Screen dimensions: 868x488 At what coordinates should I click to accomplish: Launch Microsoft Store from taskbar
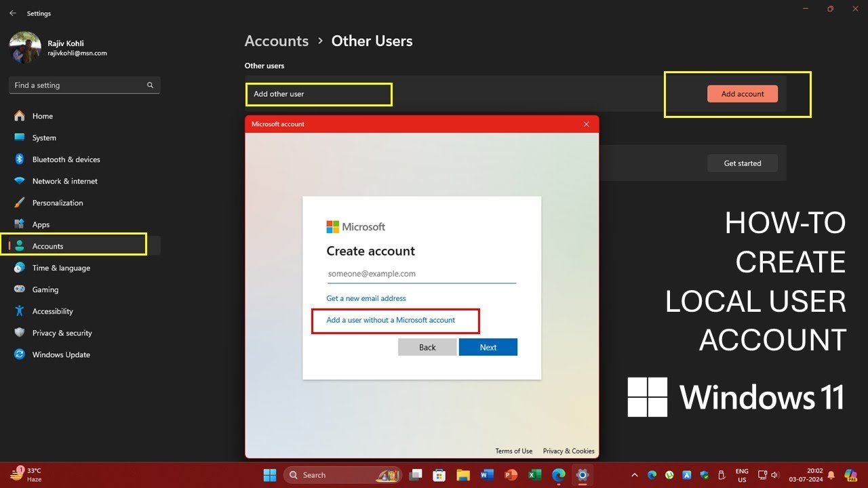coord(439,474)
